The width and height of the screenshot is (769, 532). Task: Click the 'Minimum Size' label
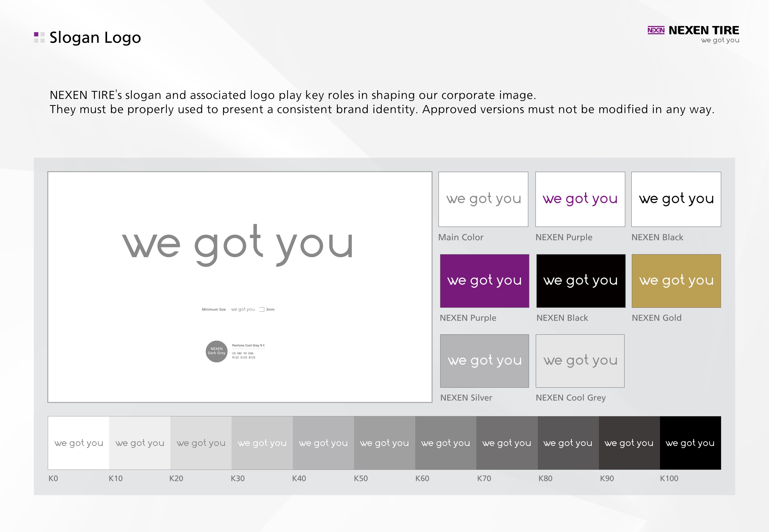tap(214, 310)
